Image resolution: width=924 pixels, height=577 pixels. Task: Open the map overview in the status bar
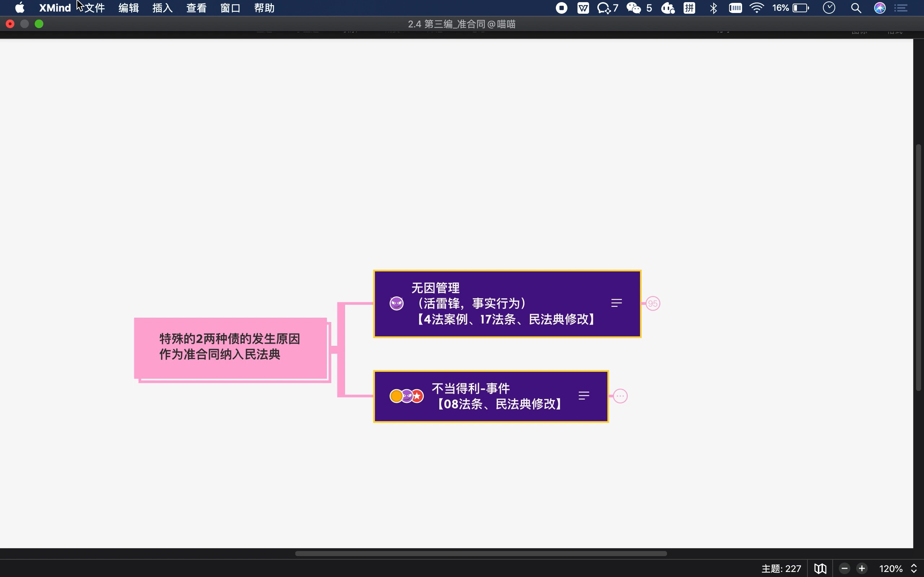pos(819,568)
